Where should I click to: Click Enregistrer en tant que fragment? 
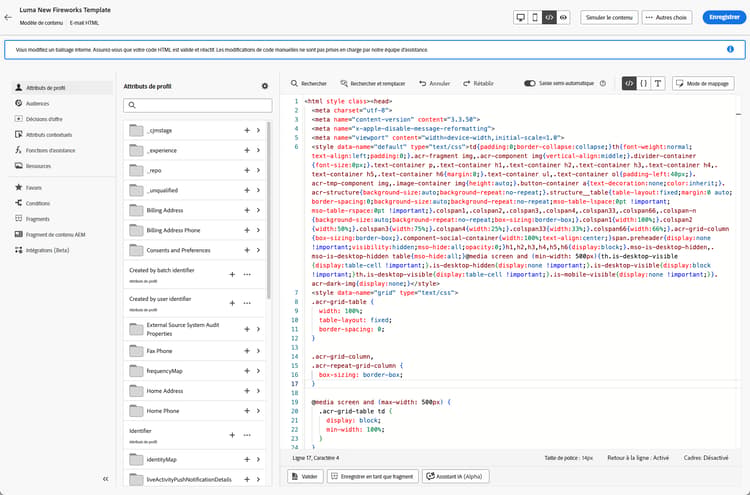(x=373, y=476)
